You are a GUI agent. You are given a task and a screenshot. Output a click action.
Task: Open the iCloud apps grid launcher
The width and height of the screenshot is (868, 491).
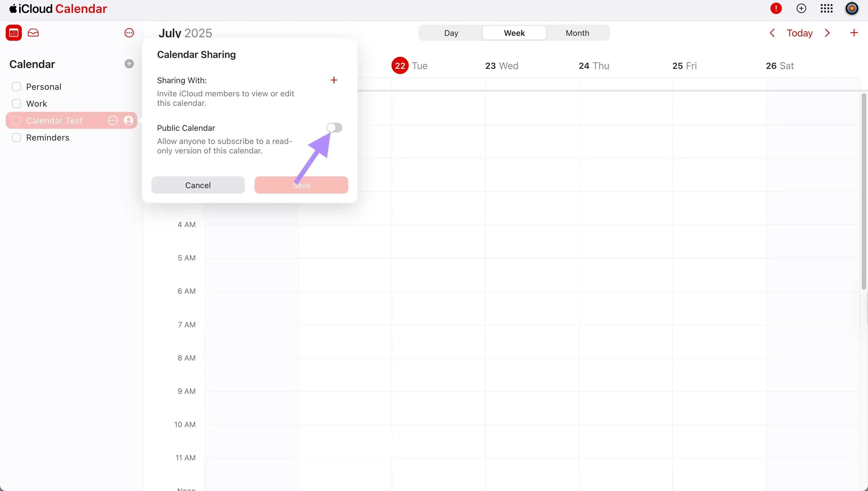pyautogui.click(x=826, y=8)
